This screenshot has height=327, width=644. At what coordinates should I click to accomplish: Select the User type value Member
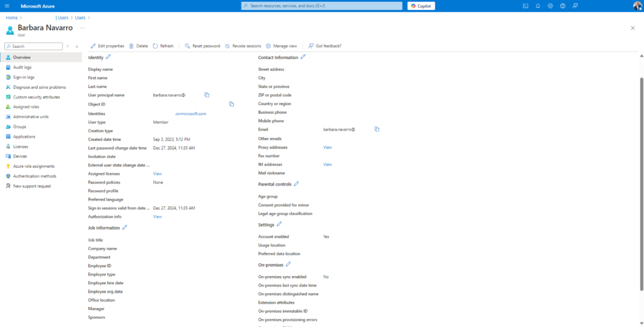click(160, 123)
